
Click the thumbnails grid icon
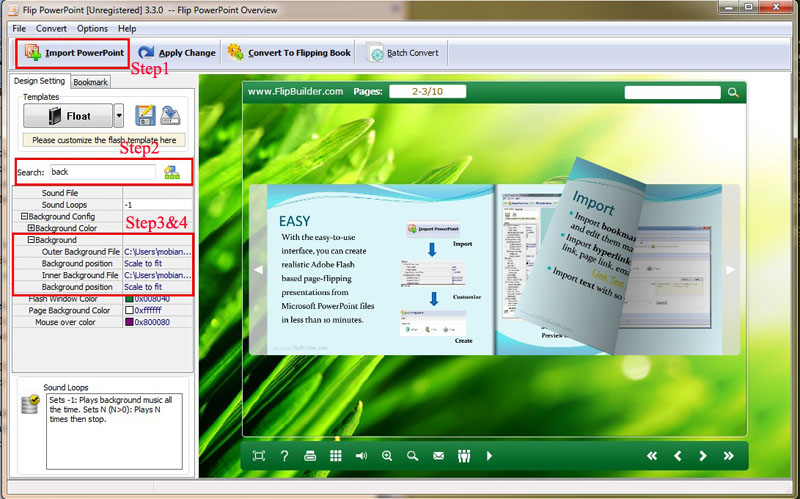pyautogui.click(x=336, y=456)
